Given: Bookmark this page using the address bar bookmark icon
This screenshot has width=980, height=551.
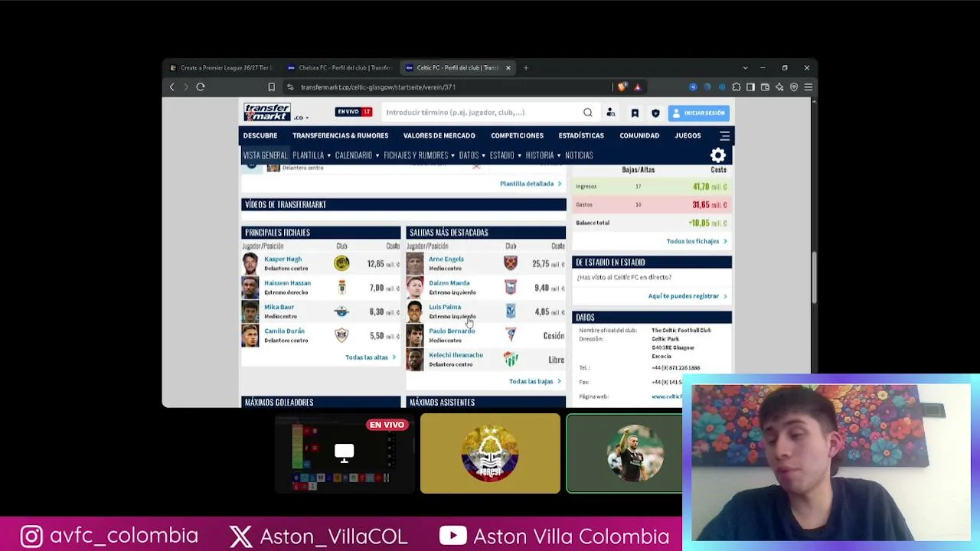Looking at the screenshot, I should [x=271, y=87].
